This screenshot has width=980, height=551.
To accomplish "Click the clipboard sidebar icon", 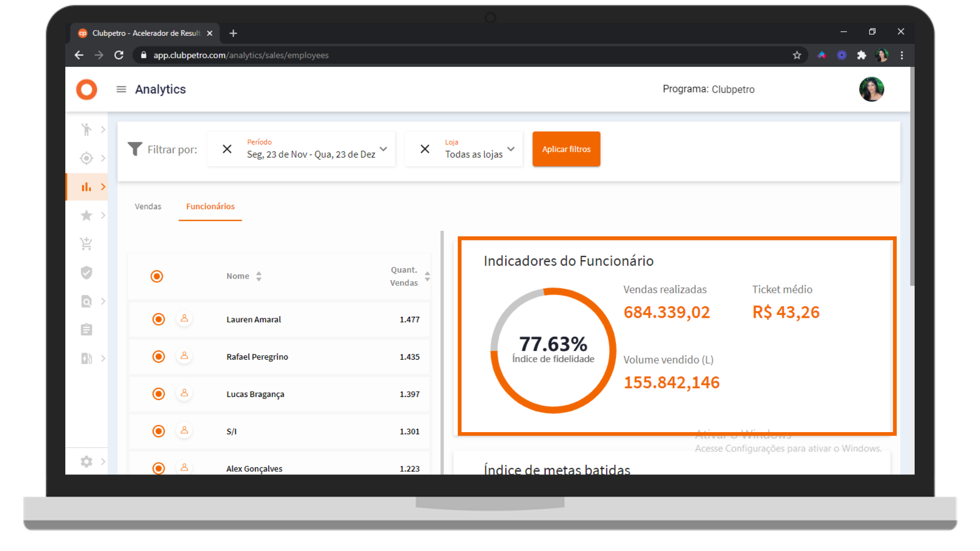I will 86,330.
